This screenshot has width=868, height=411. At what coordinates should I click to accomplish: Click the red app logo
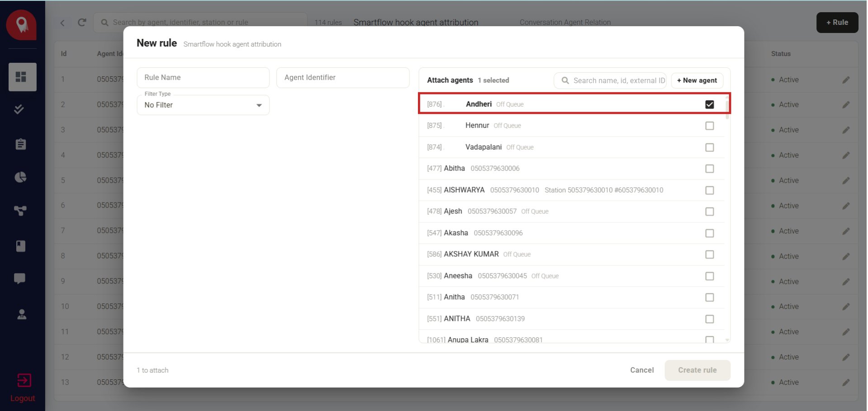pyautogui.click(x=21, y=25)
